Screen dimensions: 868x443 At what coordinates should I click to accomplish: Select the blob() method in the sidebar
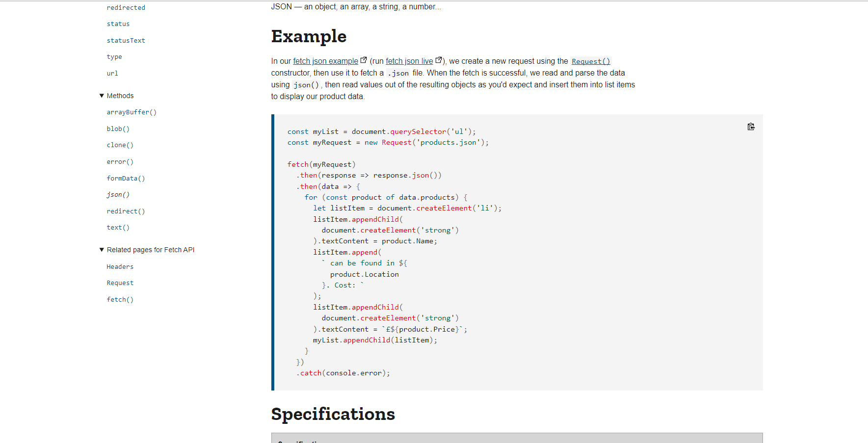coord(118,129)
